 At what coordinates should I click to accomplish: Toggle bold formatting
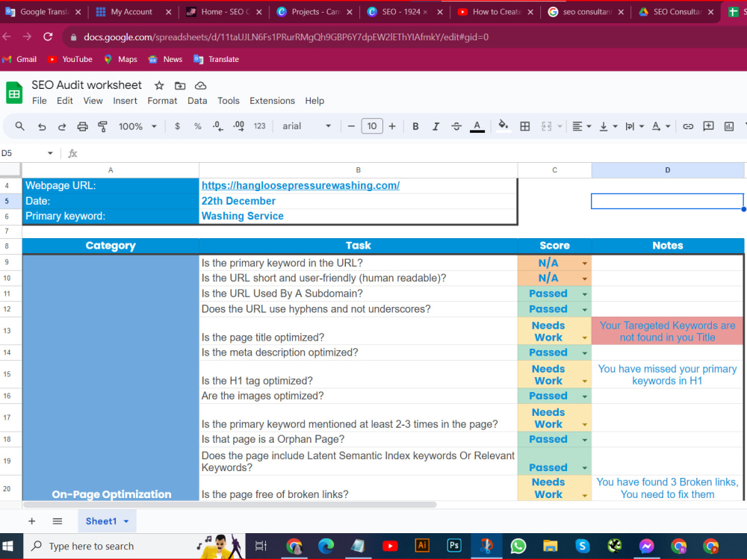[x=415, y=126]
